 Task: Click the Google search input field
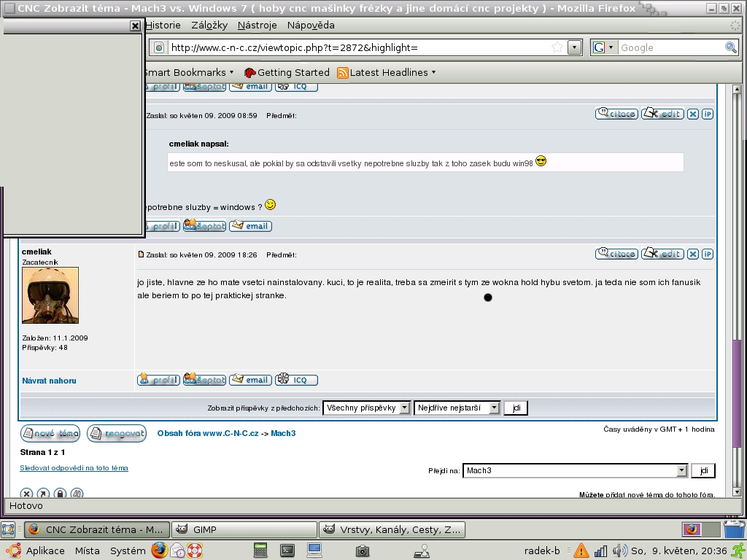670,47
